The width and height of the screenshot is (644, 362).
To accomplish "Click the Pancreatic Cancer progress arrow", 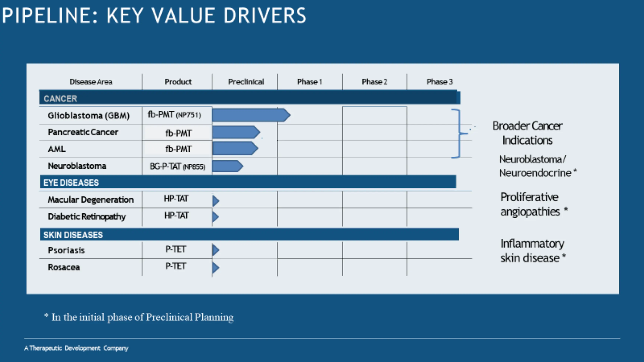I will (x=236, y=132).
